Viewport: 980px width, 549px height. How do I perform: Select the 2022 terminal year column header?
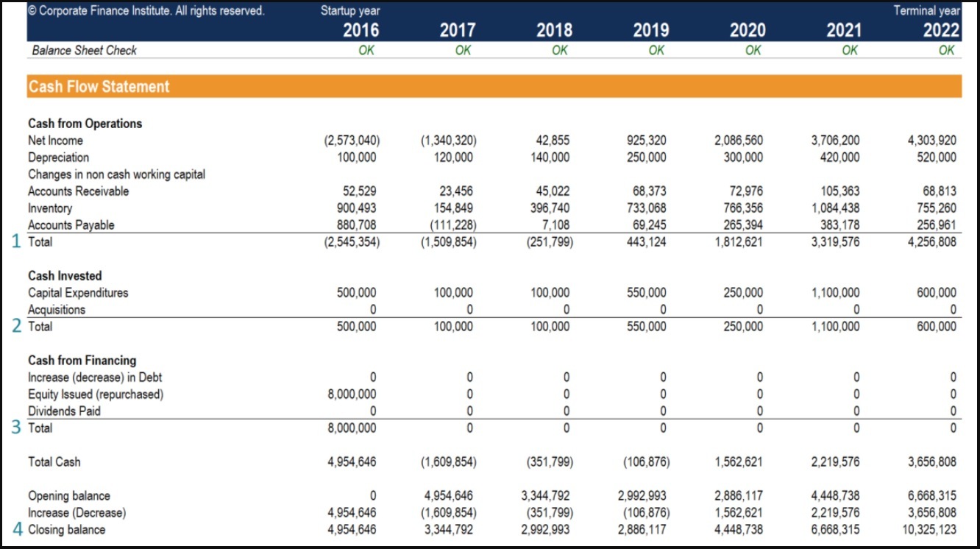(x=942, y=29)
